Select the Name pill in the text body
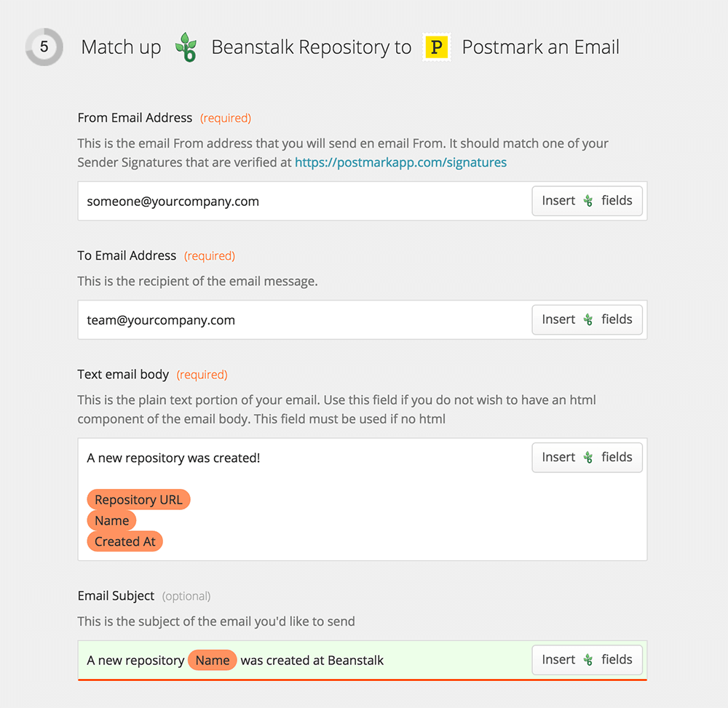The height and width of the screenshot is (708, 728). (111, 520)
